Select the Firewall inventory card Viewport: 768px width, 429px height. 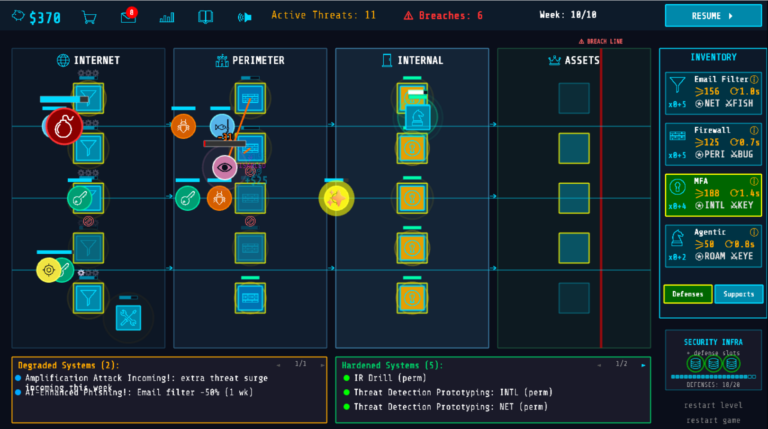[713, 144]
